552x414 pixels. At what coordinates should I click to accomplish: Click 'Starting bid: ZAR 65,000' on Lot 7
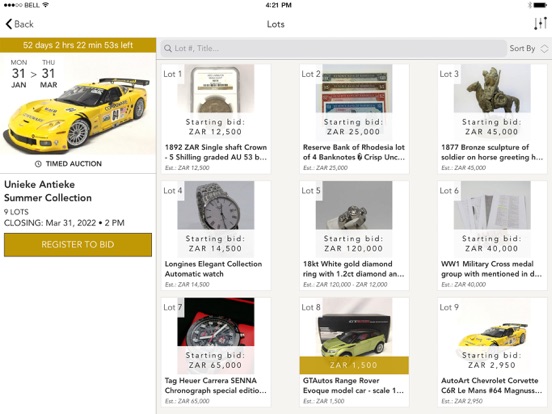[215, 360]
